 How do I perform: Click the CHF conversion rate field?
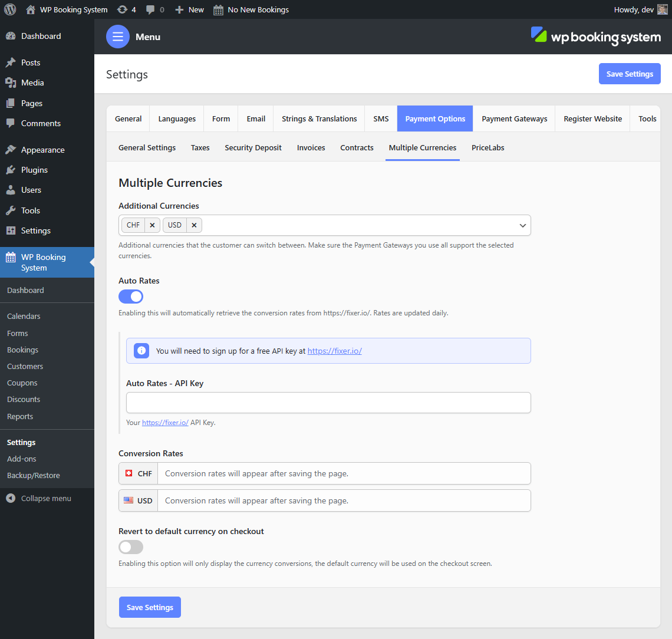click(344, 473)
